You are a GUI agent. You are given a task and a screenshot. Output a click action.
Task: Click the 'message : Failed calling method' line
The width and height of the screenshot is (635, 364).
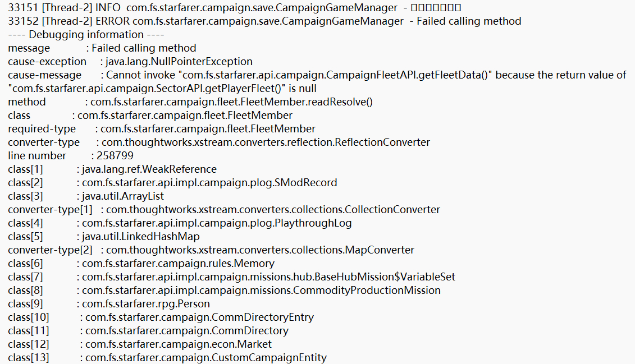pos(102,48)
